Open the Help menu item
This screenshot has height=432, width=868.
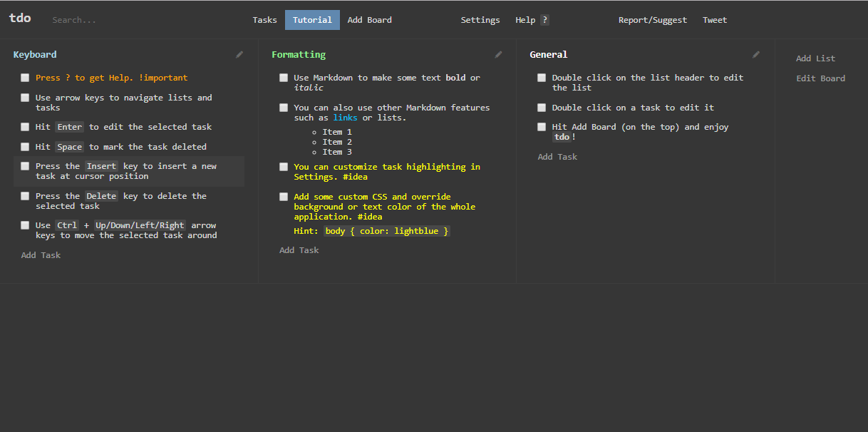coord(525,20)
